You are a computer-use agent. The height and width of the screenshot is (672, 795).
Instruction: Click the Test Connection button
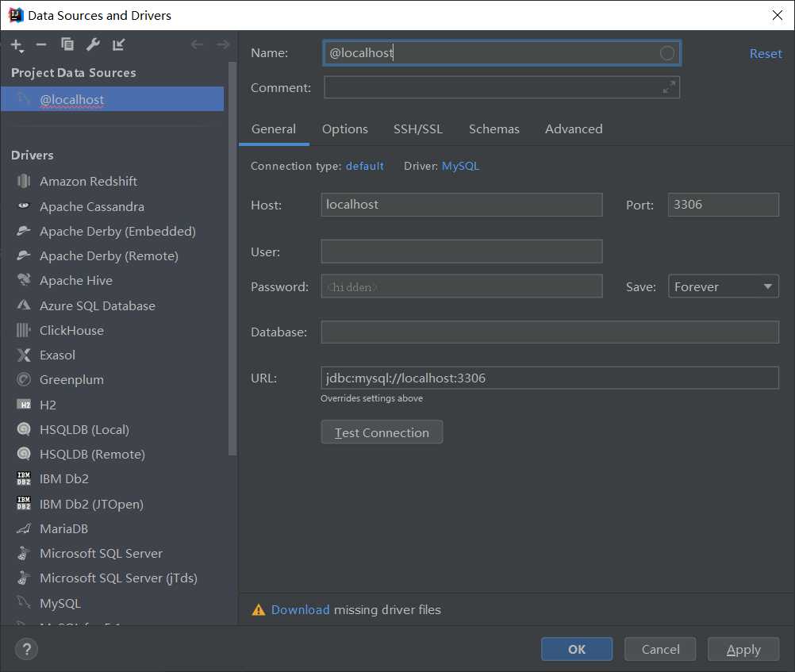coord(382,432)
